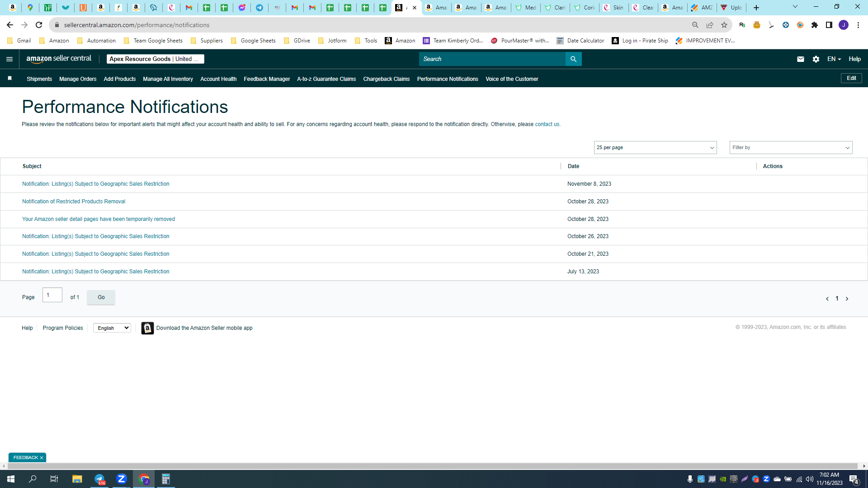Open Zoom from the taskbar
Viewport: 868px width, 488px height.
point(122,479)
